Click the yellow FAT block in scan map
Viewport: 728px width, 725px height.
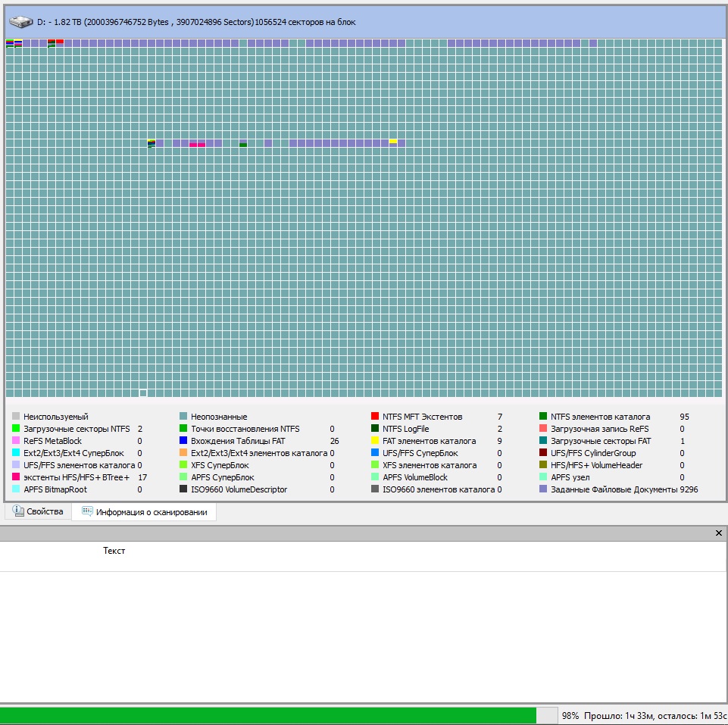(x=393, y=142)
